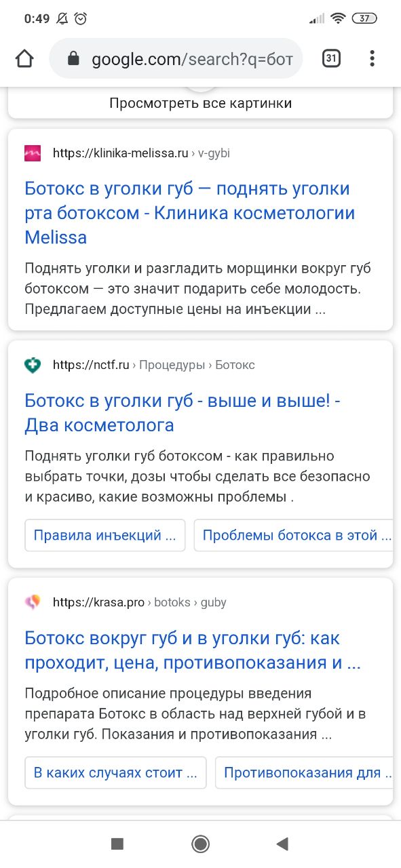This screenshot has width=401, height=868.
Task: Tap the krasa.pro favicon
Action: pos(33,602)
